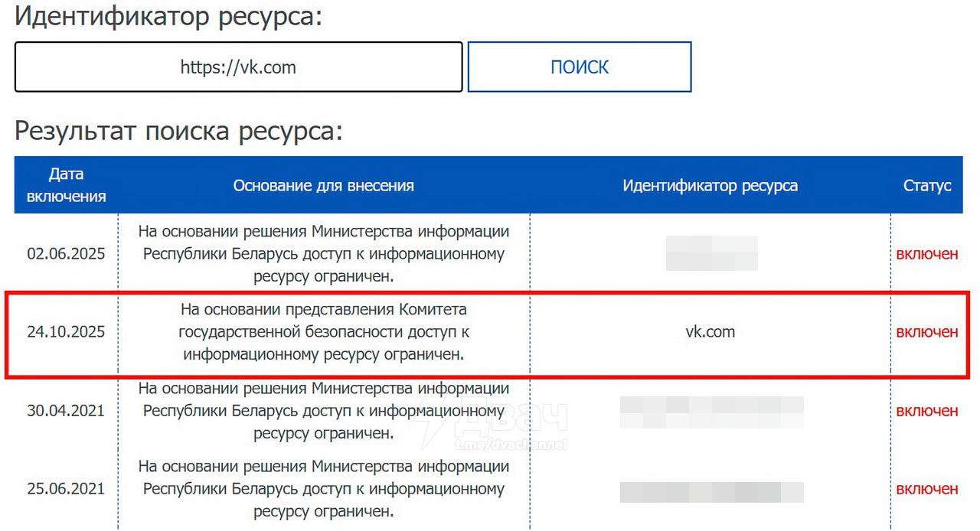The image size is (980, 531).
Task: Click включен status in the first row
Action: (927, 253)
